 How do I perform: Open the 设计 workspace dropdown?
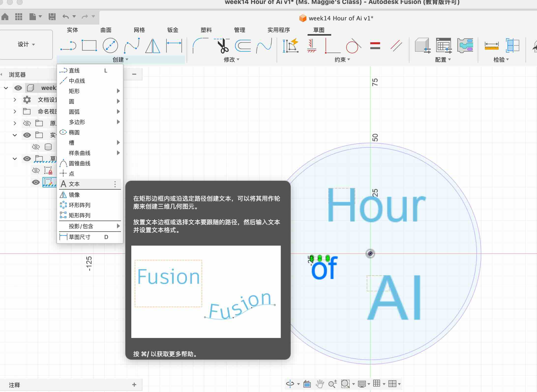pos(26,44)
